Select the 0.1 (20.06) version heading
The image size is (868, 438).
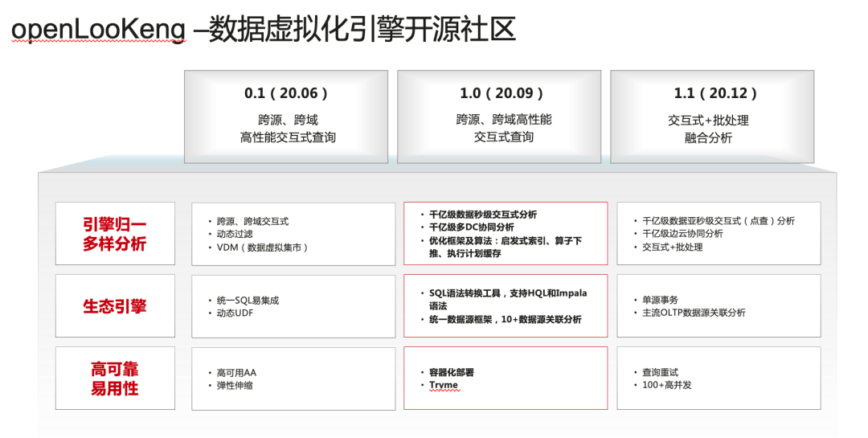(285, 93)
